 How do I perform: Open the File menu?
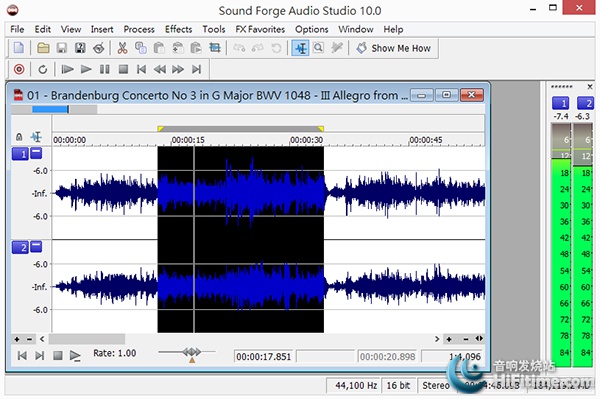[17, 29]
